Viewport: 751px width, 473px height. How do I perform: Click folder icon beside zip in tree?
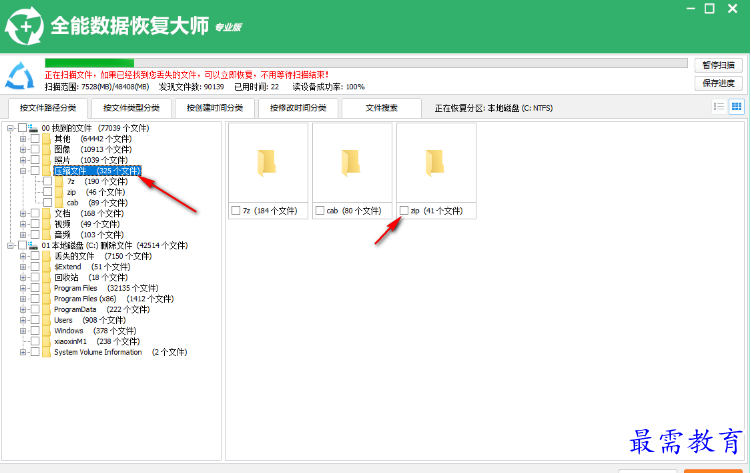(x=59, y=192)
